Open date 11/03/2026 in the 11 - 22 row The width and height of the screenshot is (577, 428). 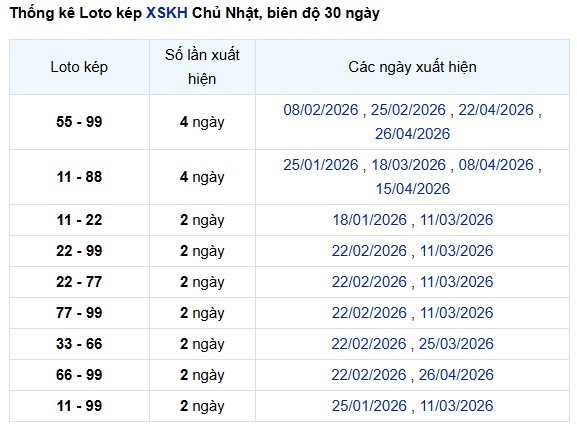click(x=456, y=220)
